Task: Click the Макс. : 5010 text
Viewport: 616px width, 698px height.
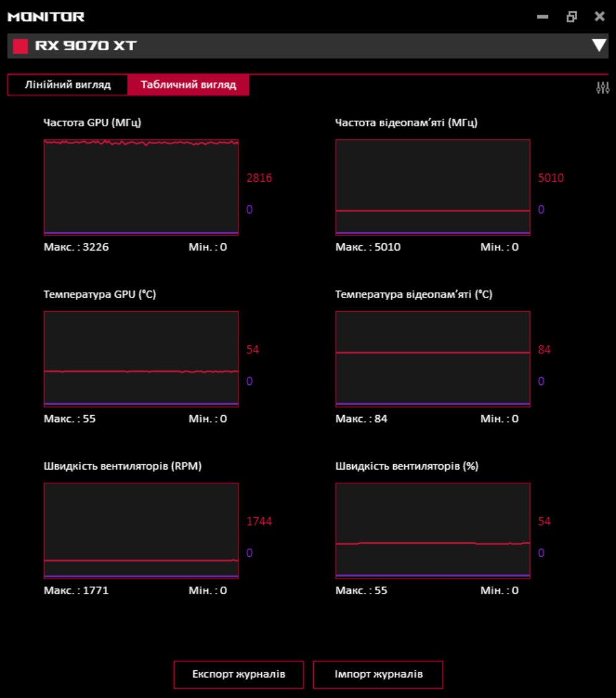Action: click(x=368, y=247)
